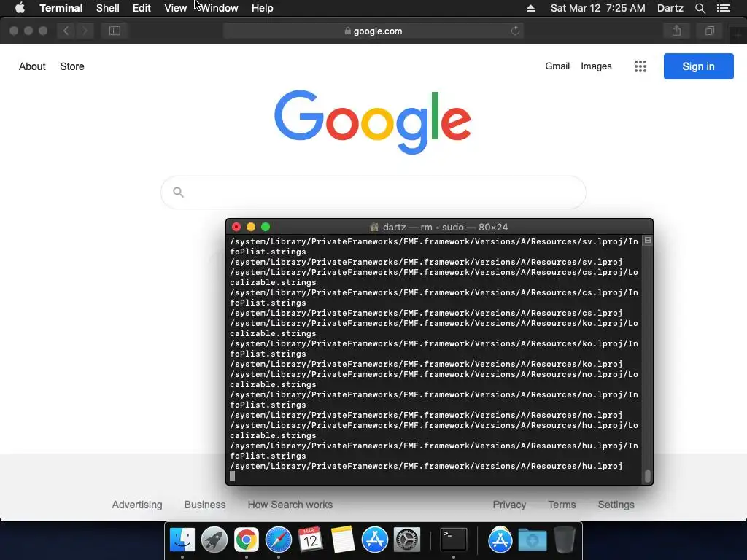Open the Store link on Google

click(x=72, y=66)
